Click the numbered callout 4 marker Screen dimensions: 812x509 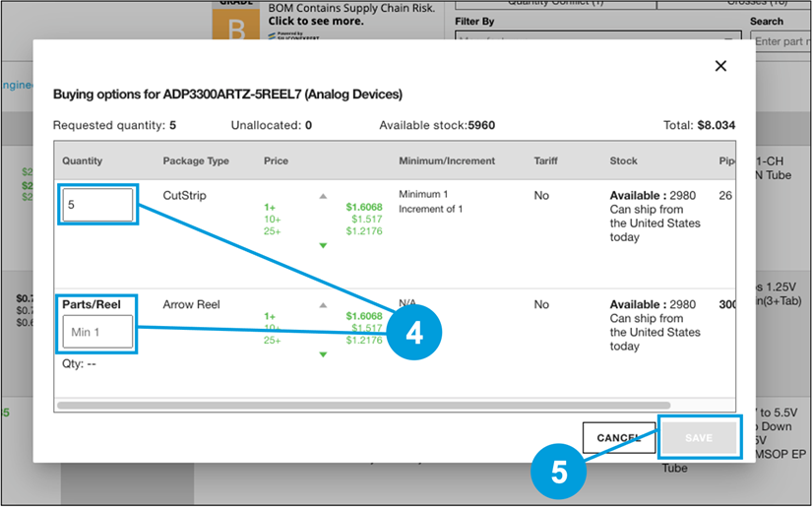coord(414,334)
